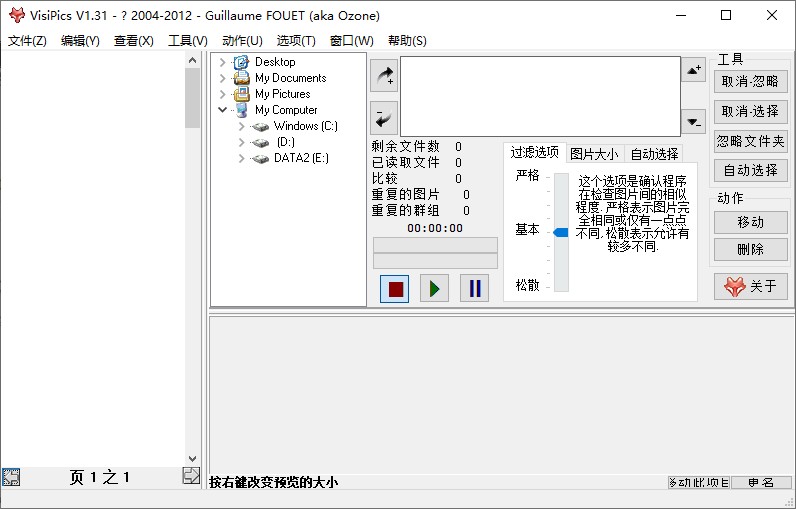Viewport: 796px width, 509px height.
Task: Click the blue filter strictness slider handle
Action: (x=561, y=232)
